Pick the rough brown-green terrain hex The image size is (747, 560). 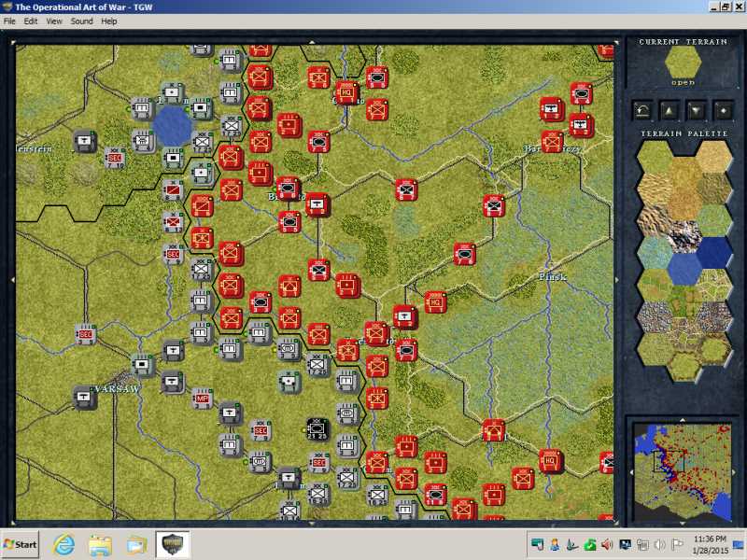coord(713,189)
